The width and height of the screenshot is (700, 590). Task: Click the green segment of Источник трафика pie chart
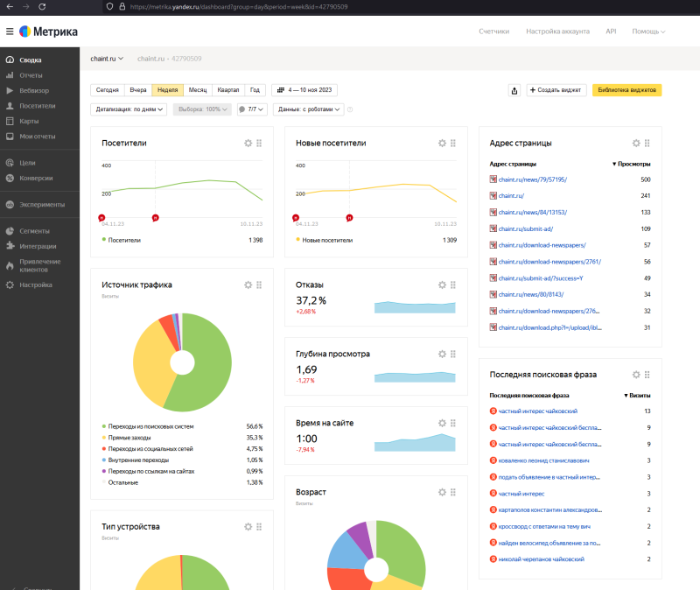click(210, 368)
